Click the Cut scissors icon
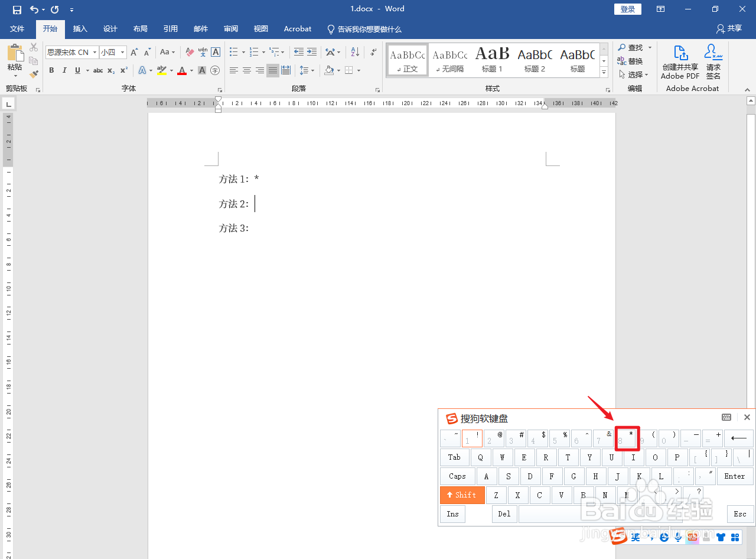The height and width of the screenshot is (559, 756). click(x=34, y=47)
